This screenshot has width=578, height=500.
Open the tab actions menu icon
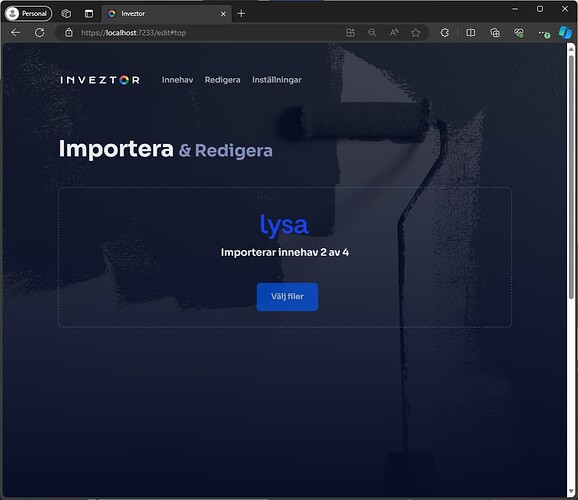89,14
